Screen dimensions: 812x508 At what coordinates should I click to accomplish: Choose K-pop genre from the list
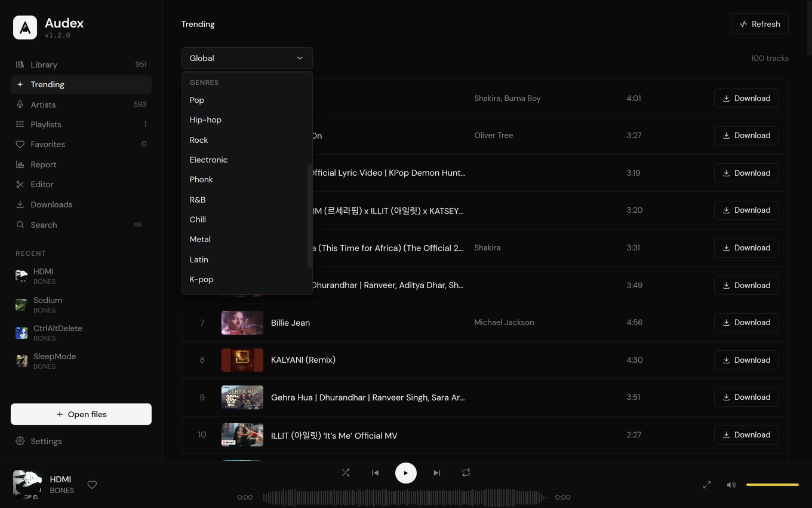245,279
